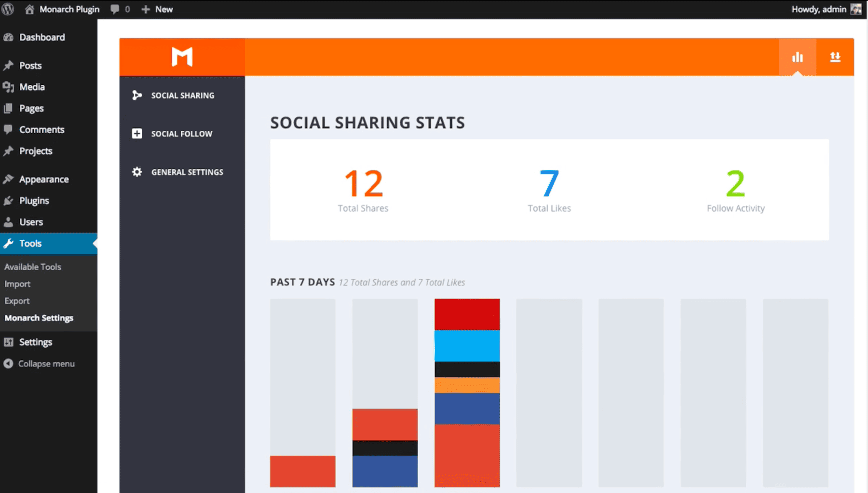
Task: Click the Export link
Action: tap(17, 301)
